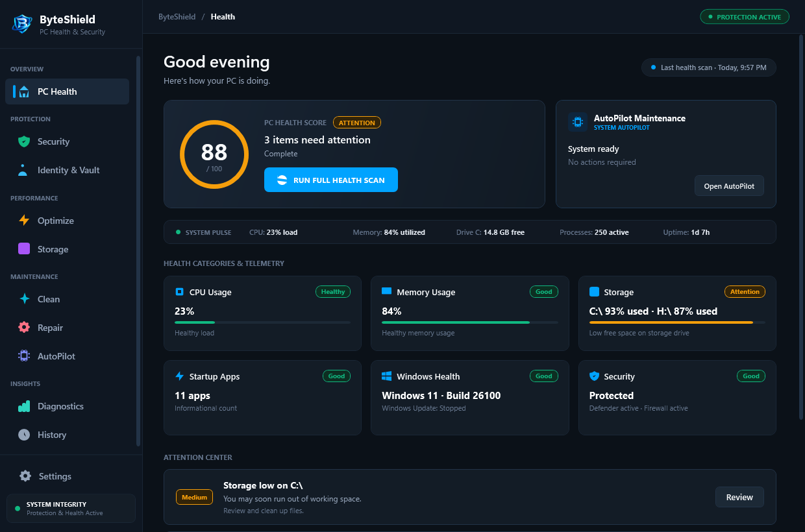Click the 'Processes: 250 active' entry
Viewport: 805px width, 532px height.
(x=594, y=232)
